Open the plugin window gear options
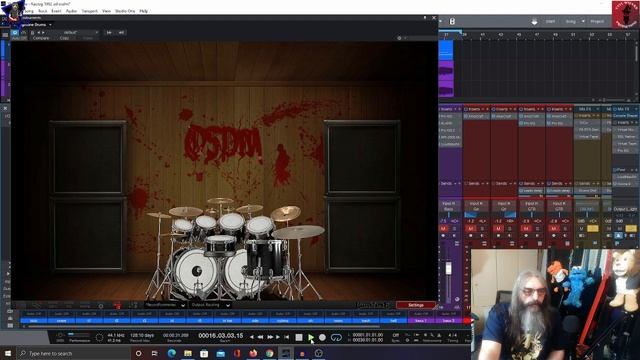Viewport: 640px width, 360px height. point(399,38)
